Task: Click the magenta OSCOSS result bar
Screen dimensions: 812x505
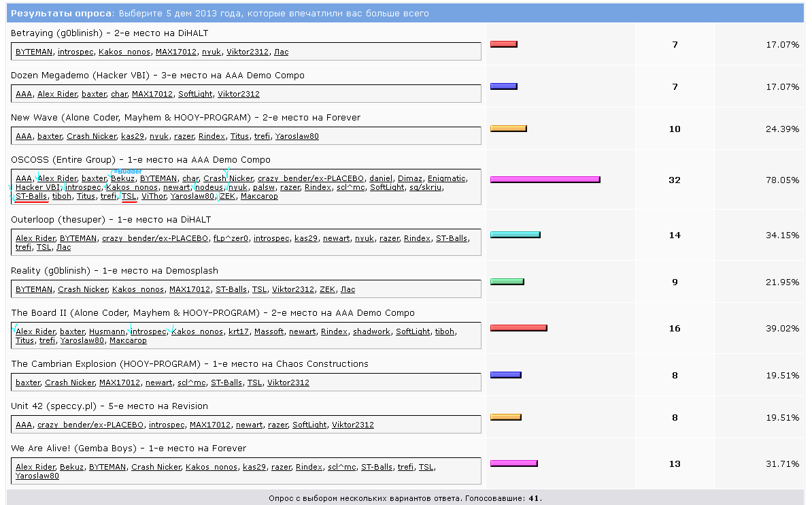Action: (x=545, y=180)
